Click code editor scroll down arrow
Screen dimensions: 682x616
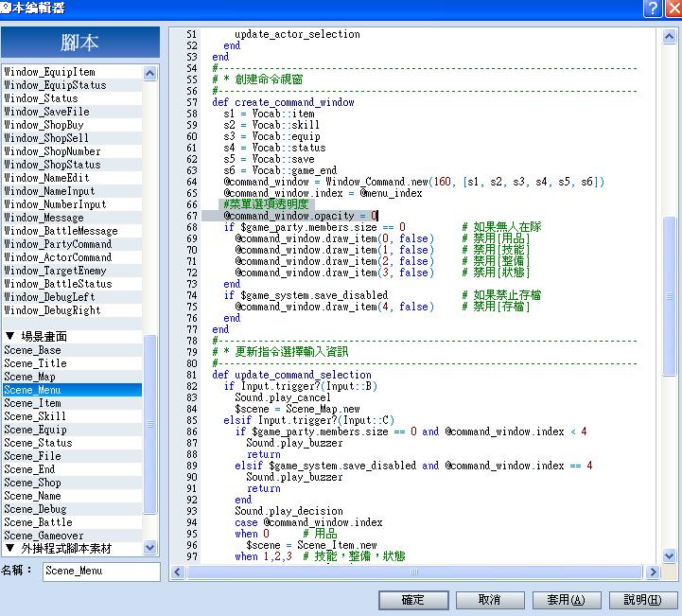point(669,555)
